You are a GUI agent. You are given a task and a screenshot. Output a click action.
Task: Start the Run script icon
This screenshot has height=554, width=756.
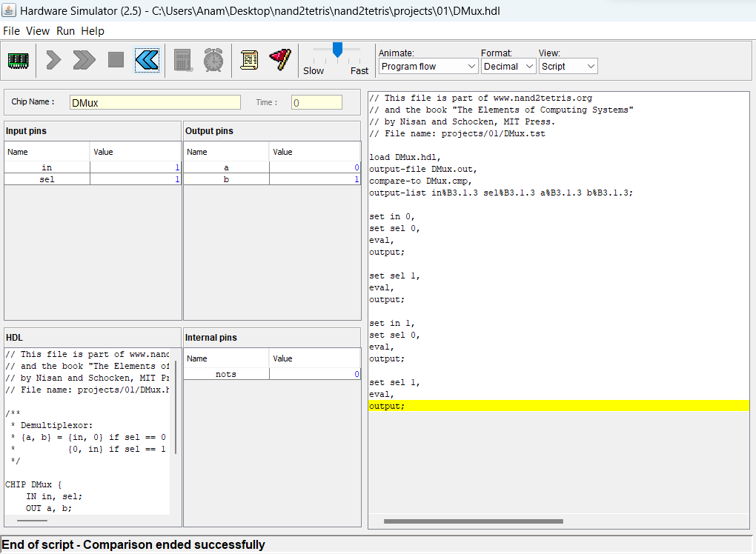83,61
